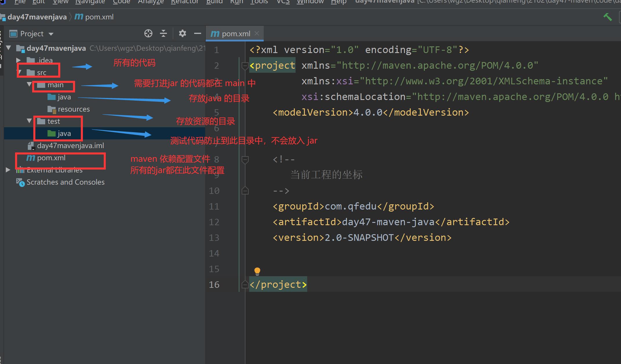Click fold end marker at line 16
The image size is (621, 364).
(x=245, y=285)
